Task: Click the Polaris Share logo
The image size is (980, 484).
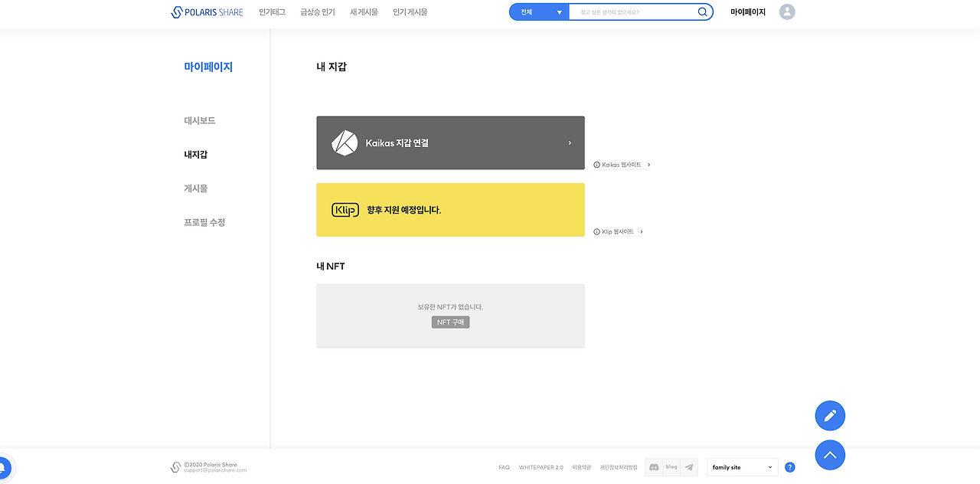Action: pos(207,12)
